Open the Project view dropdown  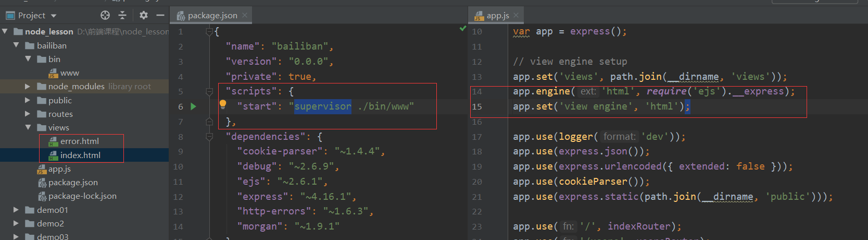tap(54, 16)
